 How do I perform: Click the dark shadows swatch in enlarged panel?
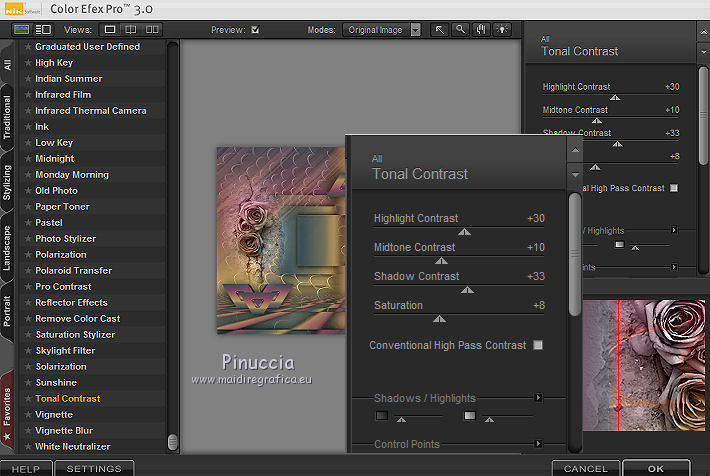pos(382,415)
